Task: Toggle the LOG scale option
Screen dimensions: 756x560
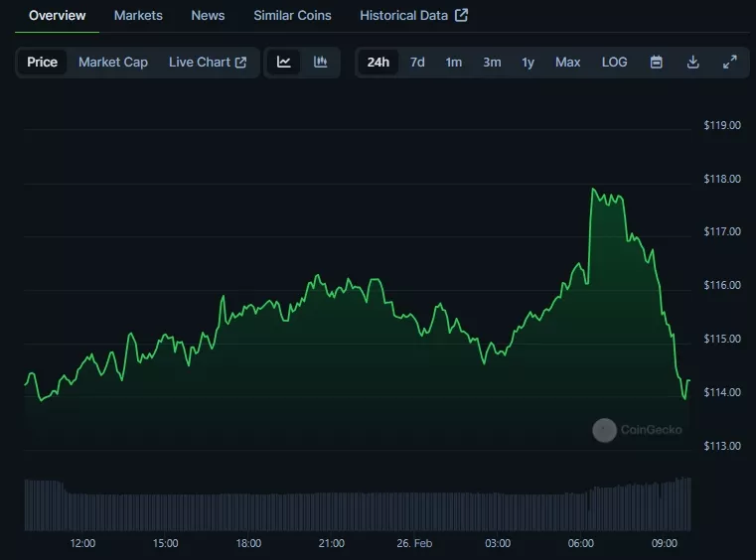Action: 614,62
